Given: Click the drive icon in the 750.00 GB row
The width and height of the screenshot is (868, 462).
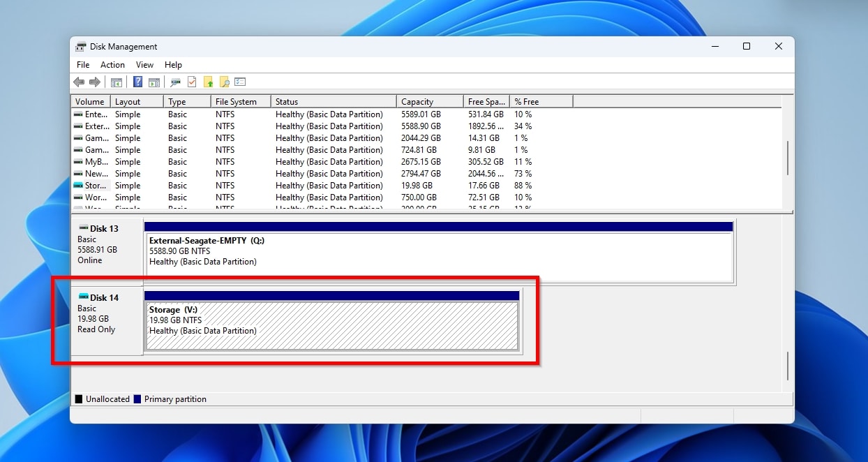Looking at the screenshot, I should pyautogui.click(x=78, y=198).
